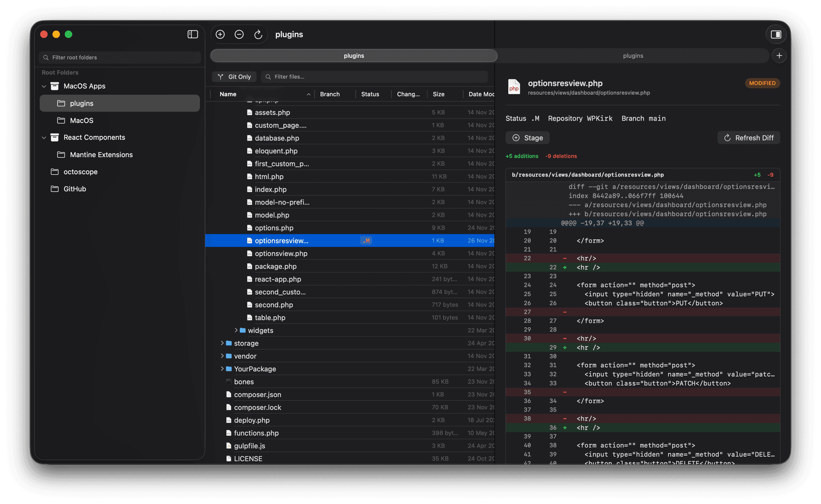Add a new tab with plus button
This screenshot has height=504, width=821.
(x=779, y=55)
